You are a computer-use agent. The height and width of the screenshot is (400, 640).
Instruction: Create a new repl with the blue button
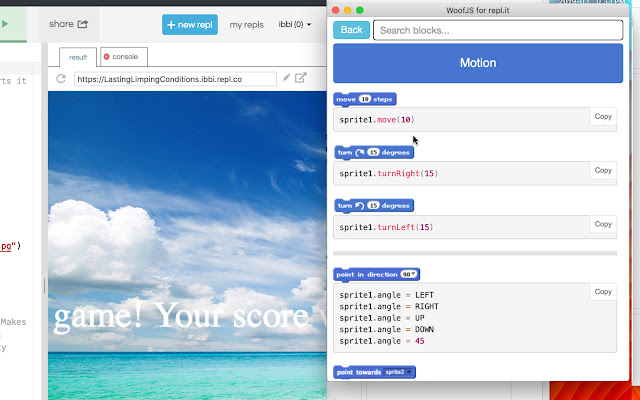(190, 24)
